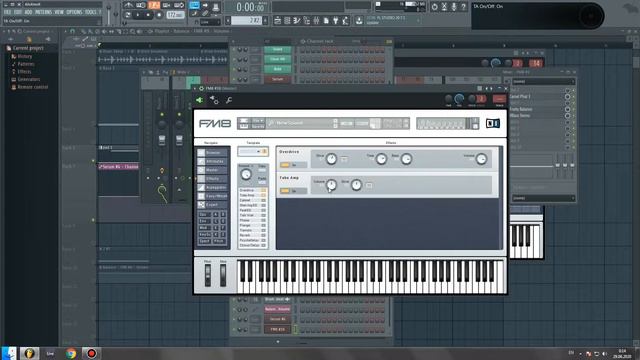Open the PATTERNS menu
The image size is (640, 360).
[x=43, y=12]
